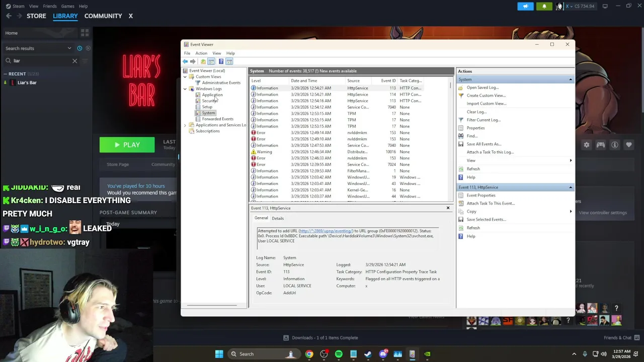
Task: Open the Steam menu in Steam window
Action: click(x=18, y=6)
